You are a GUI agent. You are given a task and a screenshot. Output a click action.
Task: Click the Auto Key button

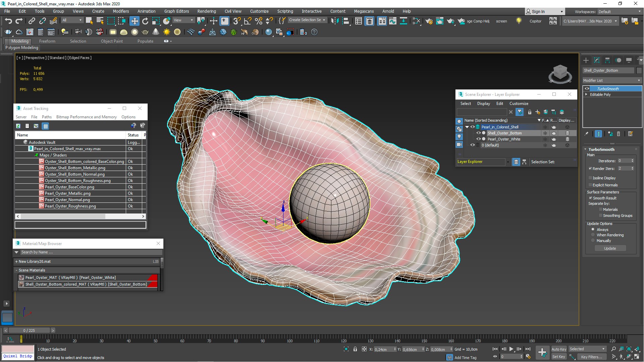(558, 349)
